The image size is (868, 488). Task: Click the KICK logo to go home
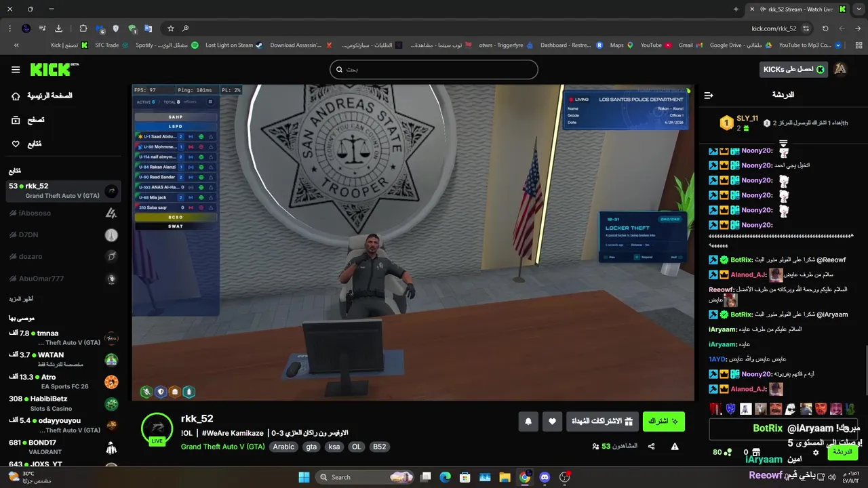[54, 69]
